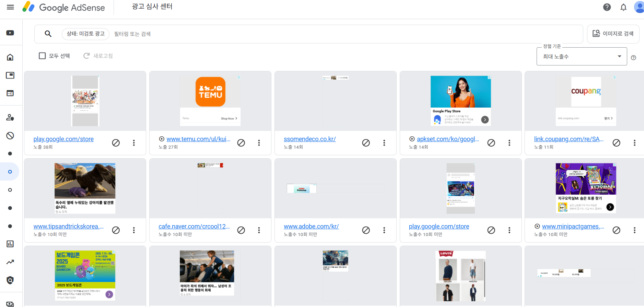Open the Google Play Store woman ad thumbnail

[461, 101]
